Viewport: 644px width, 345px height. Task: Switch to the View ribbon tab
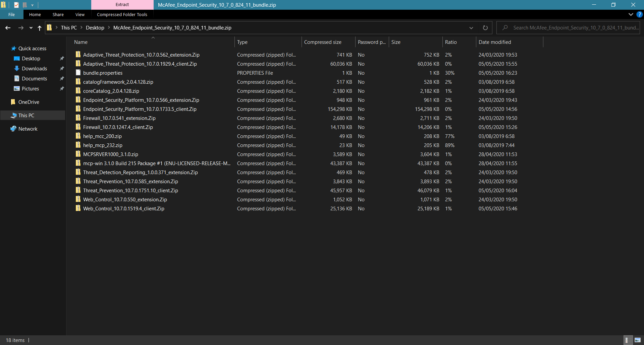coord(80,14)
